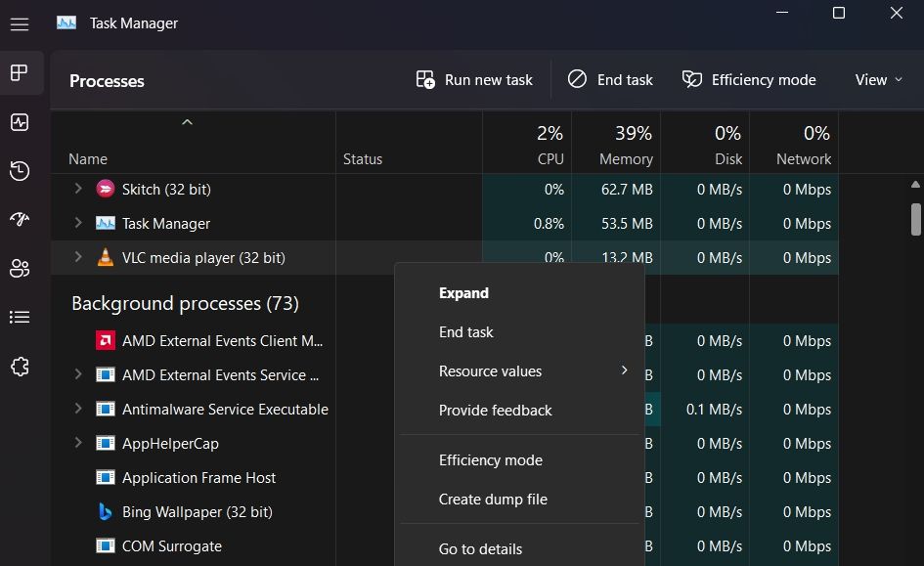Click the Task Manager process row icon
Image resolution: width=924 pixels, height=566 pixels.
coord(106,223)
